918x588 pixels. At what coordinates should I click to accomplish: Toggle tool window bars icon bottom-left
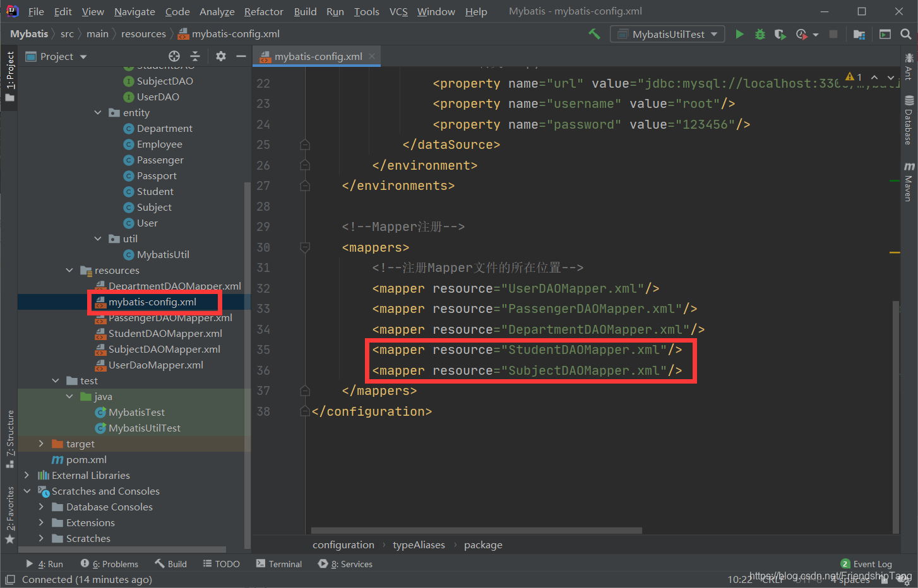[9, 579]
